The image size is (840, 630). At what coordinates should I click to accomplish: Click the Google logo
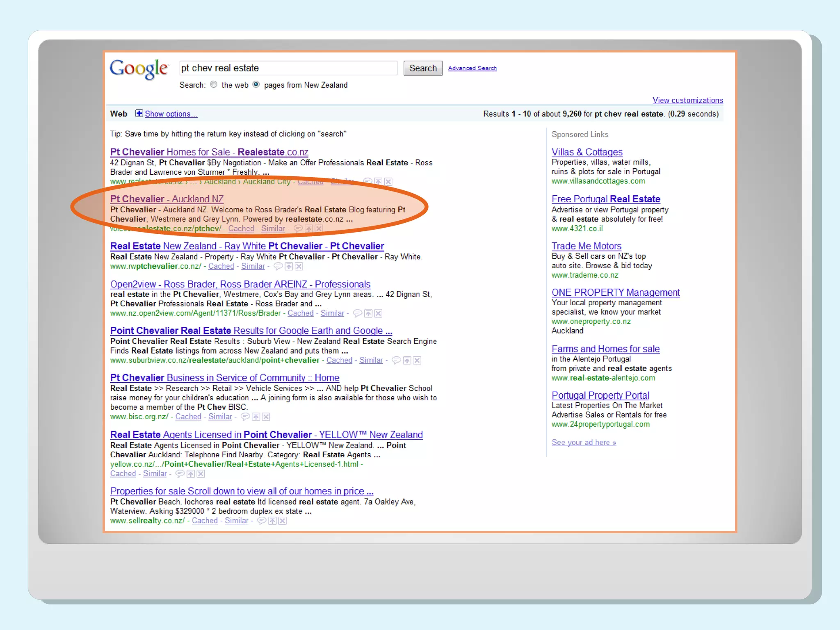(139, 69)
